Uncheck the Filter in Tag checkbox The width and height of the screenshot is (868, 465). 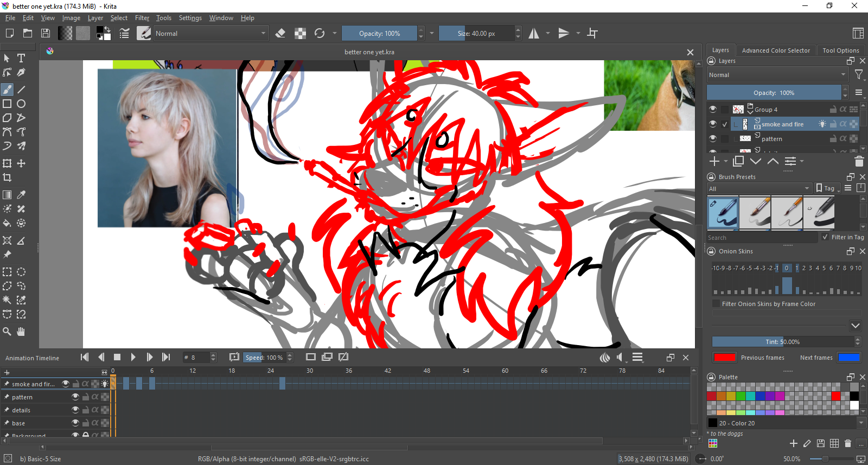coord(825,237)
